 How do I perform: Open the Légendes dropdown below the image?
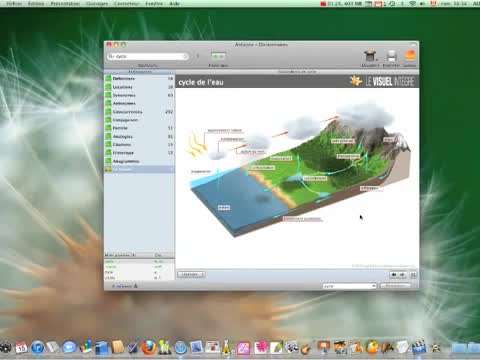point(191,274)
